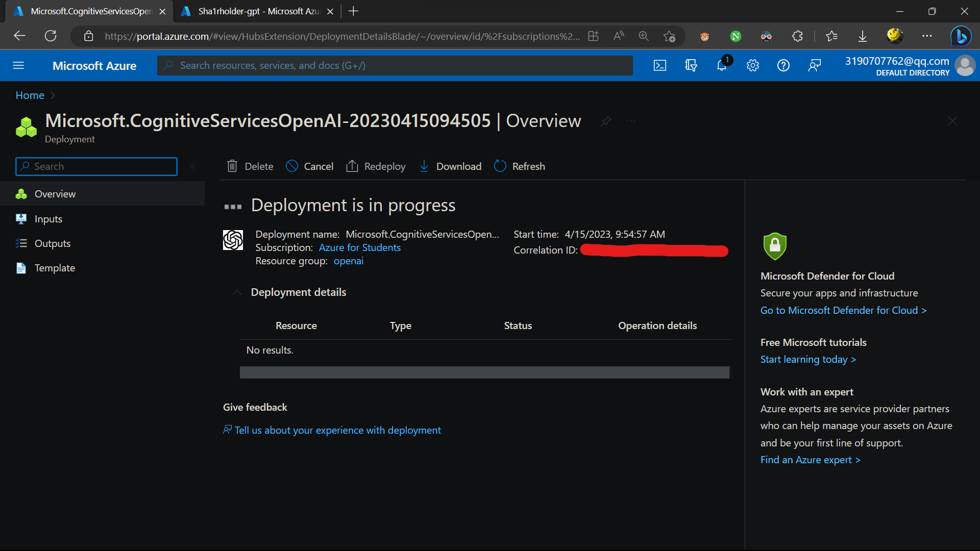Collapse the left navigation menu

pyautogui.click(x=192, y=166)
